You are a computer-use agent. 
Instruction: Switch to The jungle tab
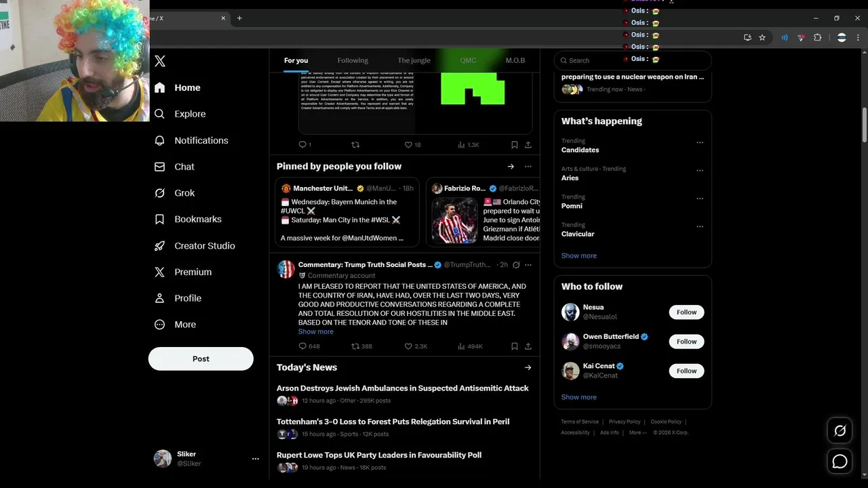coord(414,60)
